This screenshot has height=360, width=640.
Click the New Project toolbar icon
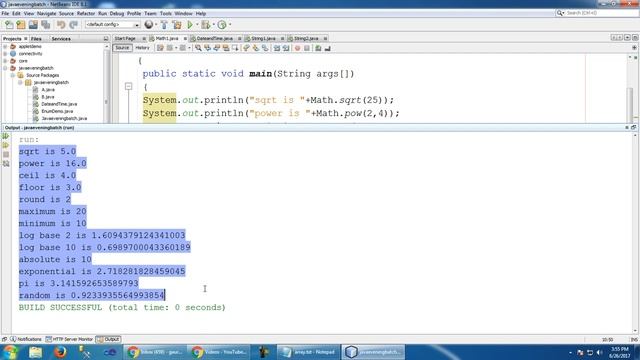click(21, 25)
